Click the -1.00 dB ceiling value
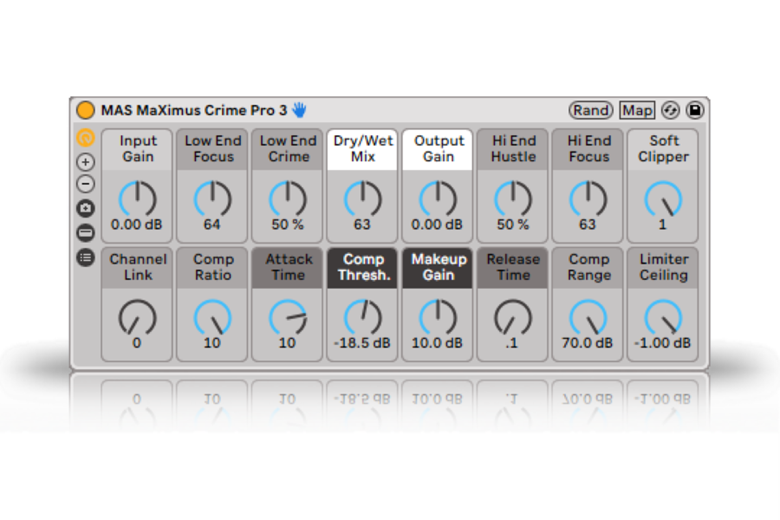This screenshot has width=780, height=520. (x=663, y=343)
